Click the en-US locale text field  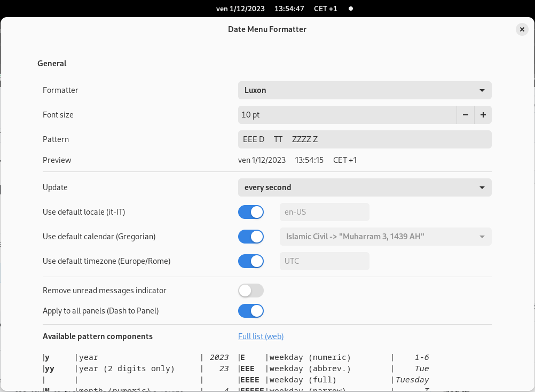(324, 212)
